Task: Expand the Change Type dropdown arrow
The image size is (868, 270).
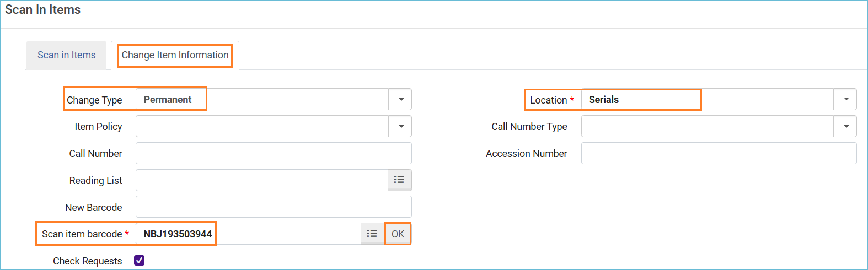Action: pyautogui.click(x=401, y=100)
